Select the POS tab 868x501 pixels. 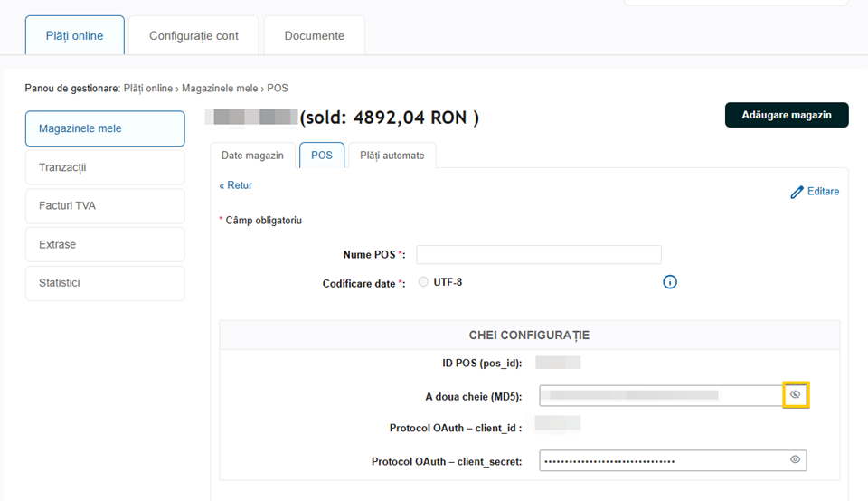[322, 156]
